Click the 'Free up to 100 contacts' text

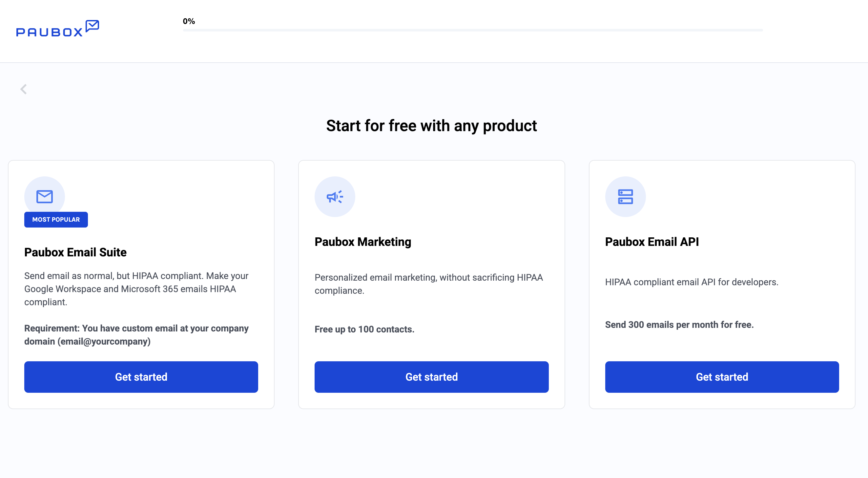click(364, 329)
